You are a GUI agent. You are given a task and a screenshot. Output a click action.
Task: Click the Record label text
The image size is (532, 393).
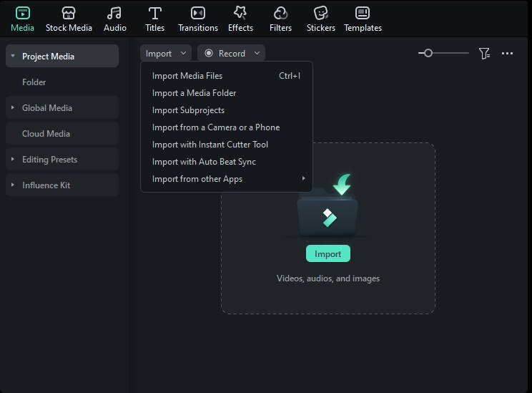click(x=232, y=53)
